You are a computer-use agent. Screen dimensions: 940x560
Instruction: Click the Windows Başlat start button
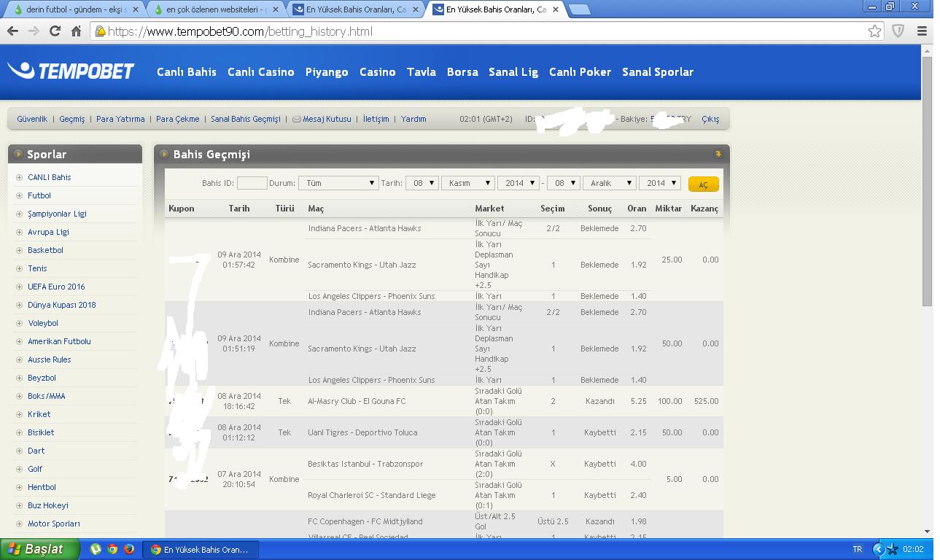[x=40, y=549]
